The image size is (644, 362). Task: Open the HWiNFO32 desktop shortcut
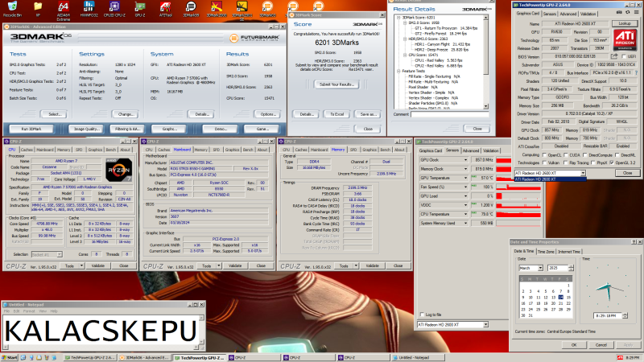[x=89, y=7]
